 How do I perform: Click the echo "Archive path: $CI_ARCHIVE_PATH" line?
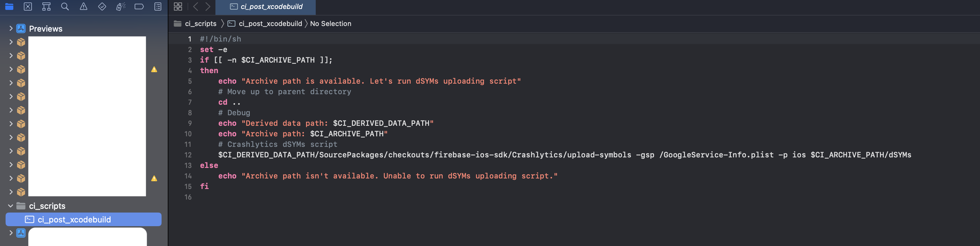(303, 134)
